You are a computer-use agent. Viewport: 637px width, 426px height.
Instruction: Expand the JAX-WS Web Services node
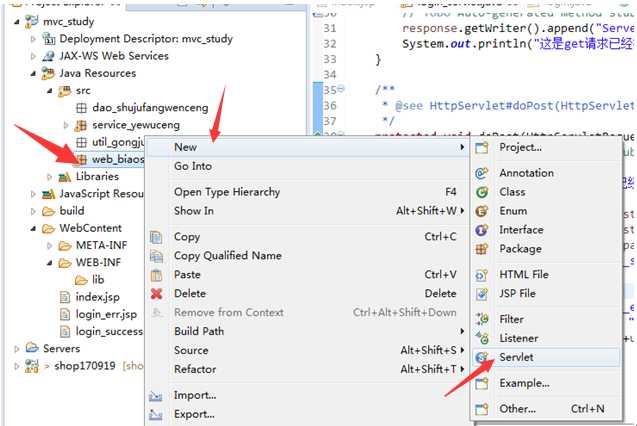(x=33, y=56)
